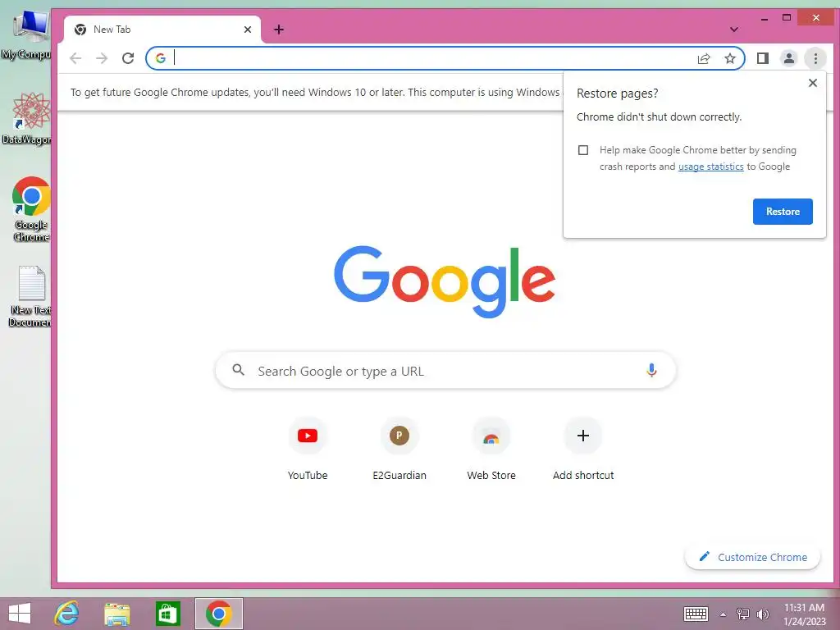Click "Chrome didn't shut down correctly." text
840x630 pixels.
coord(659,116)
